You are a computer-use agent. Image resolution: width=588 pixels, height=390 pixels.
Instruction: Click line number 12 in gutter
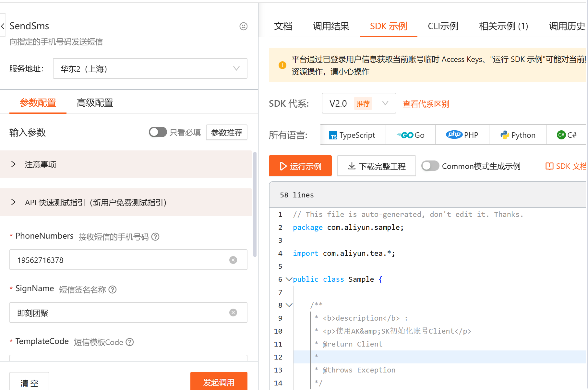click(x=278, y=357)
